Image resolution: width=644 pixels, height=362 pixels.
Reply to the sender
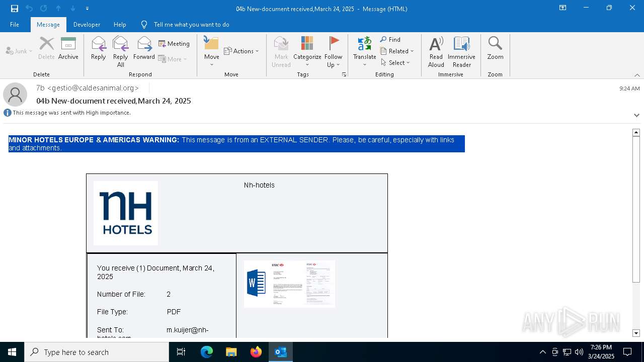tap(99, 48)
